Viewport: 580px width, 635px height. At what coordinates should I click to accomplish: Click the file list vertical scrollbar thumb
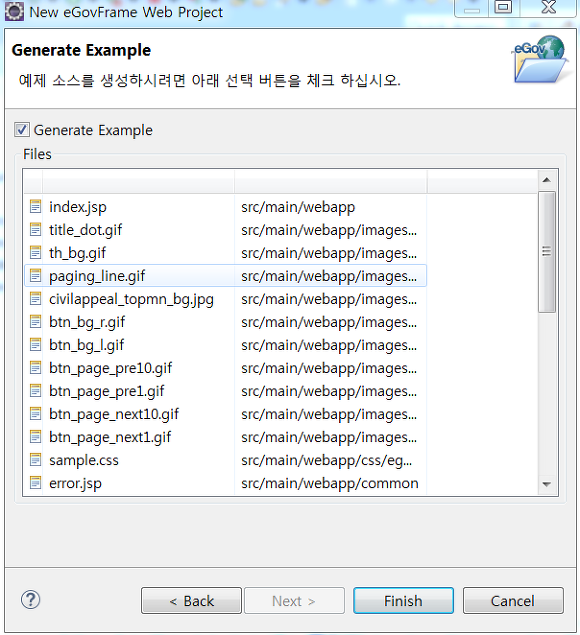click(547, 252)
